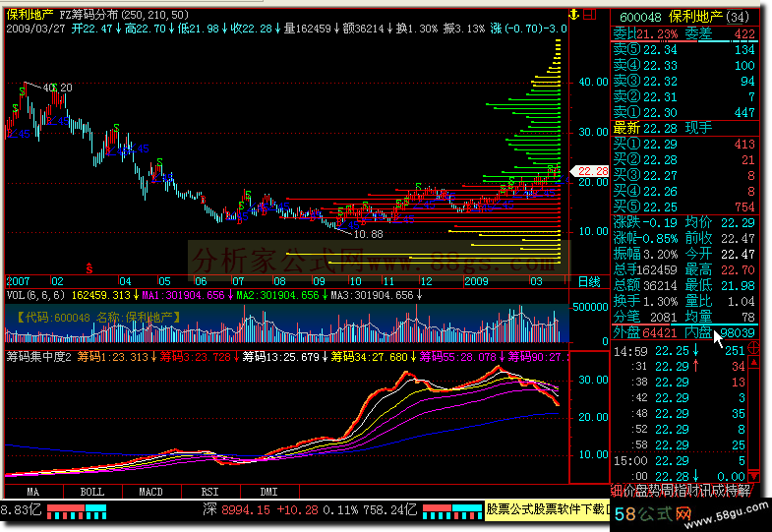Viewport: 772px width, 532px height.
Task: Switch to the BOLL indicator tab
Action: tap(92, 492)
